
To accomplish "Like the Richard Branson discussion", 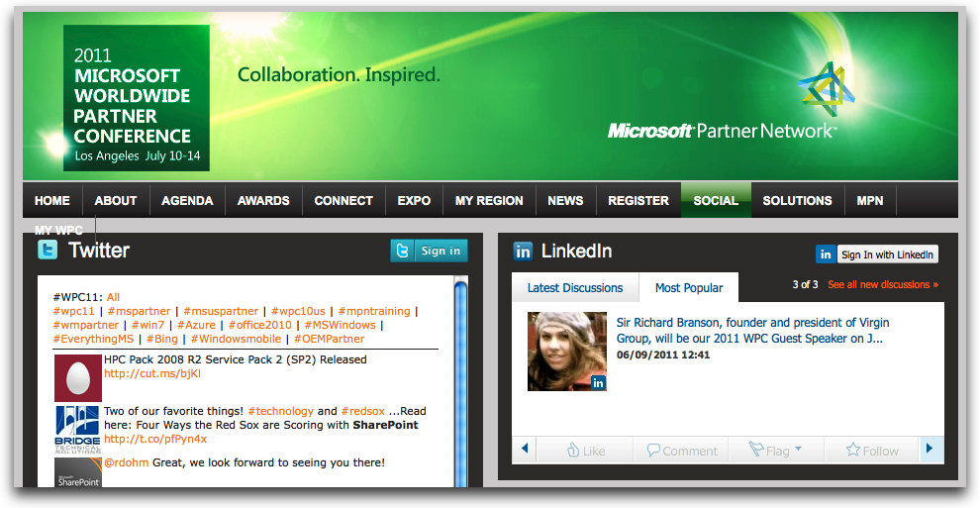I will coord(586,451).
